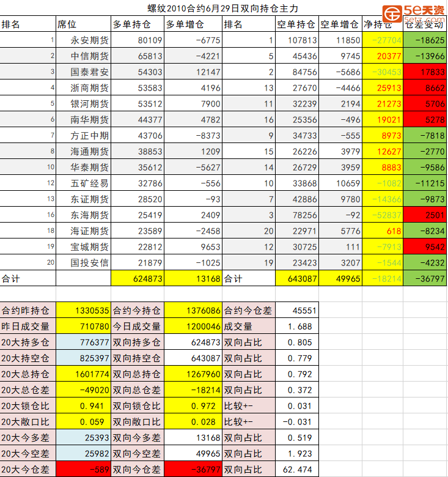Click the ratio value 1.923
This screenshot has width=448, height=477.
click(x=296, y=453)
